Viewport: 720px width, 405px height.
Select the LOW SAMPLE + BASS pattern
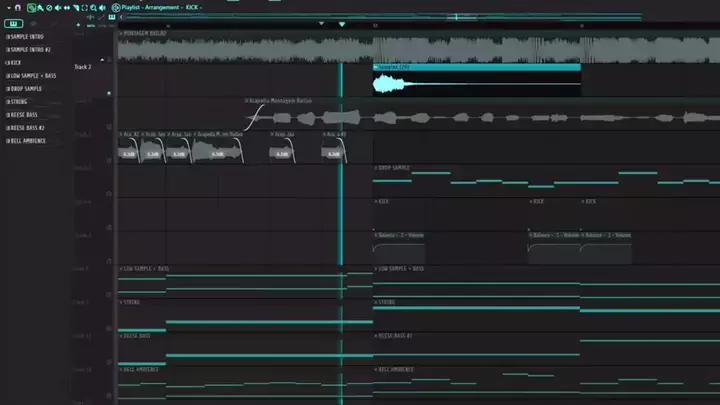point(31,76)
